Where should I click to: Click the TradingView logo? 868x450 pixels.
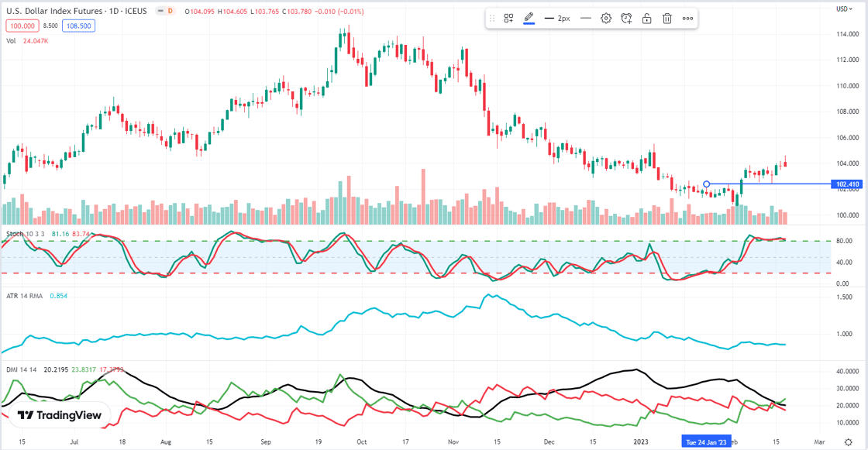click(60, 415)
